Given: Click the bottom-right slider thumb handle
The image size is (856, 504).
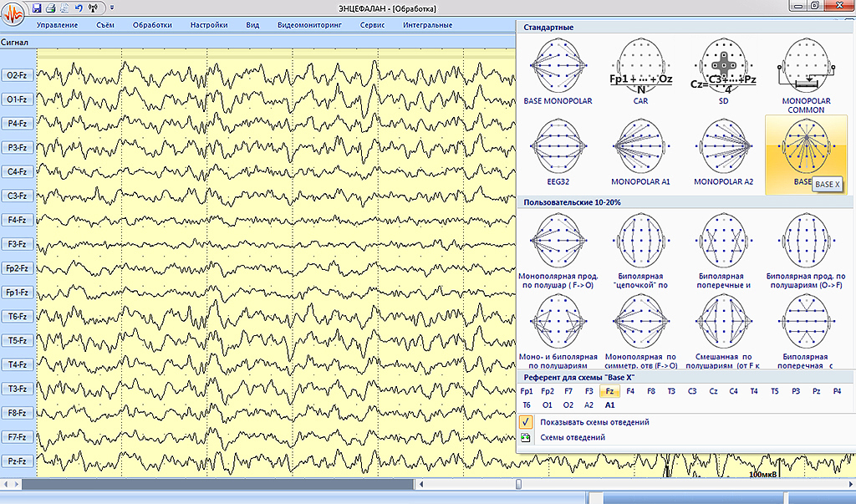Looking at the screenshot, I should 518,484.
